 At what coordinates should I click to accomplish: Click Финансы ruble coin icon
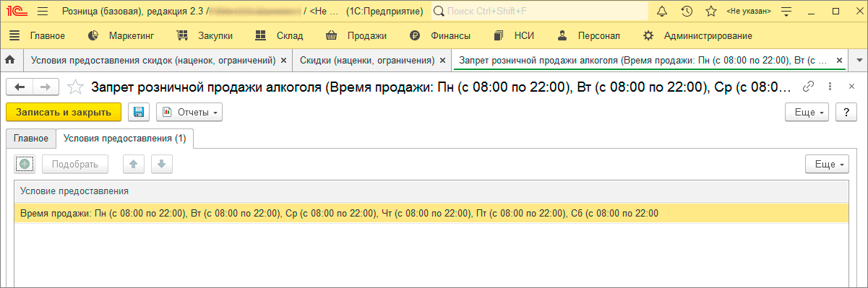pos(415,35)
